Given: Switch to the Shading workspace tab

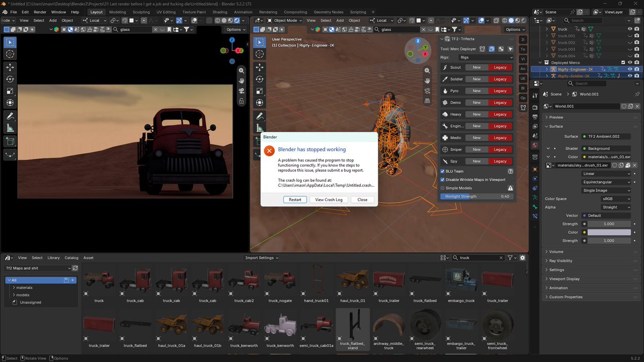Looking at the screenshot, I should pyautogui.click(x=219, y=12).
